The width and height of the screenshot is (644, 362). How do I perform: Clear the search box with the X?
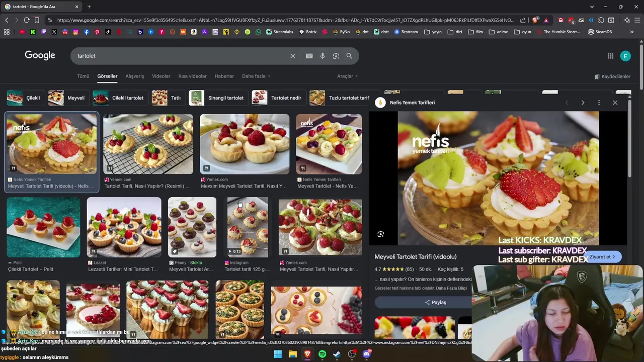tap(293, 56)
